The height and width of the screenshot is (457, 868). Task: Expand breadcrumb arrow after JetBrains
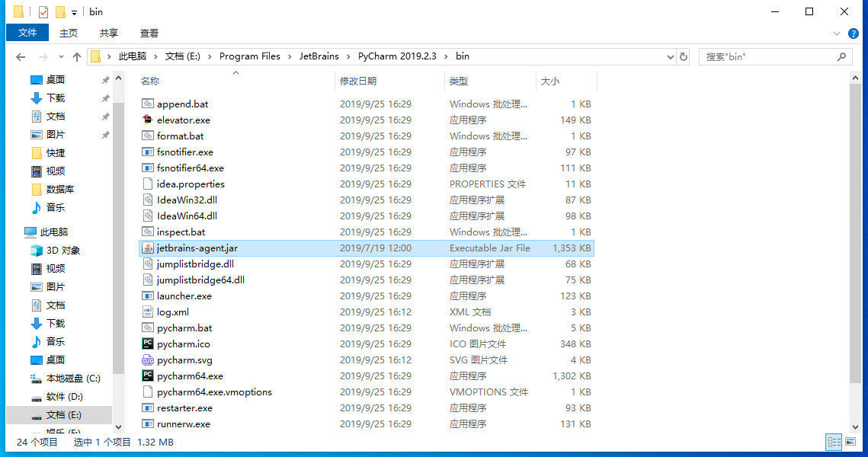(349, 56)
